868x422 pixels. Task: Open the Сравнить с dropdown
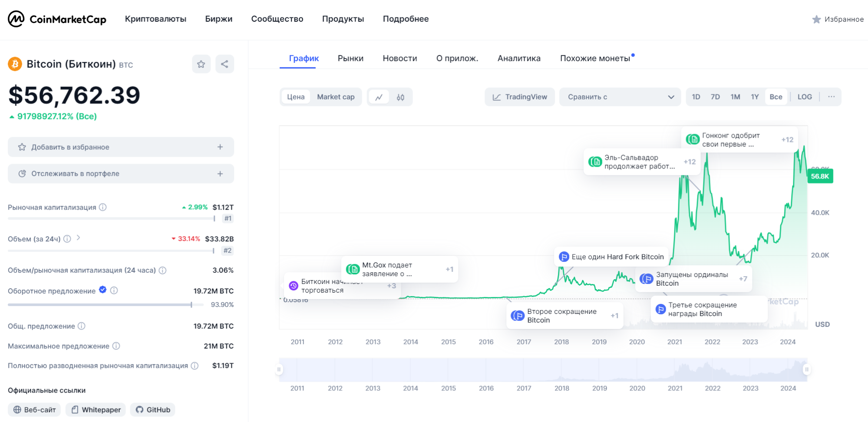click(620, 97)
